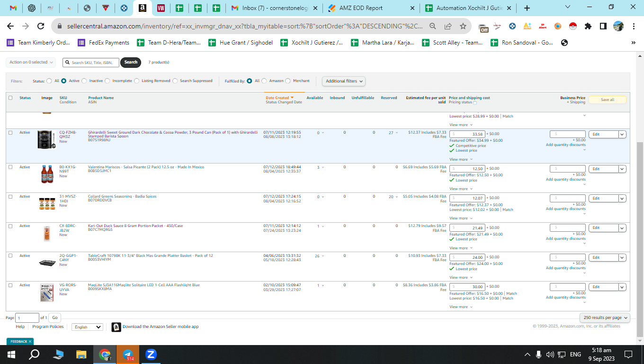Click the 33.58 price field for Ghirardelli
Image resolution: width=644 pixels, height=364 pixels.
(x=467, y=134)
